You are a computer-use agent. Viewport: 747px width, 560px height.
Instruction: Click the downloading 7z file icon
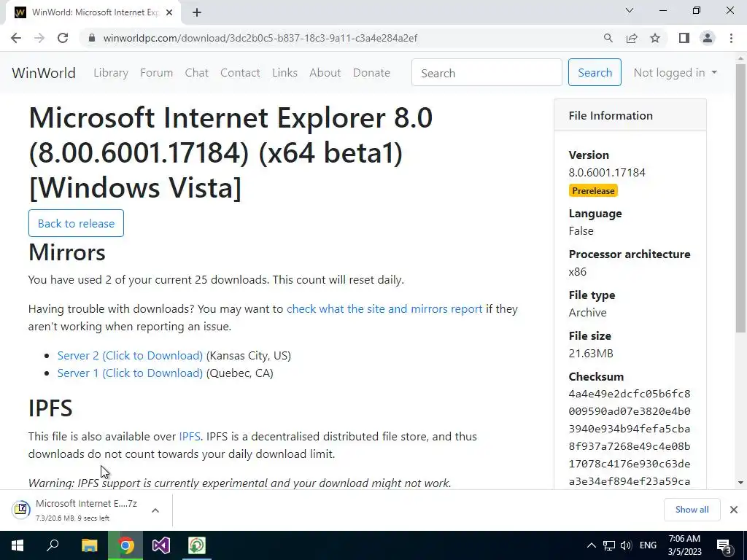pos(21,510)
